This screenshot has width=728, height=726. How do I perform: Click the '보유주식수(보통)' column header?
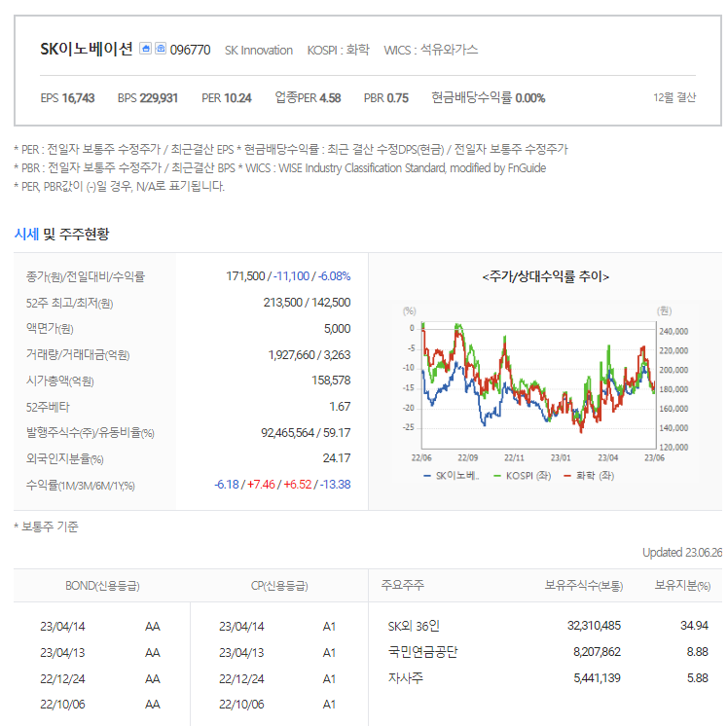(x=584, y=585)
